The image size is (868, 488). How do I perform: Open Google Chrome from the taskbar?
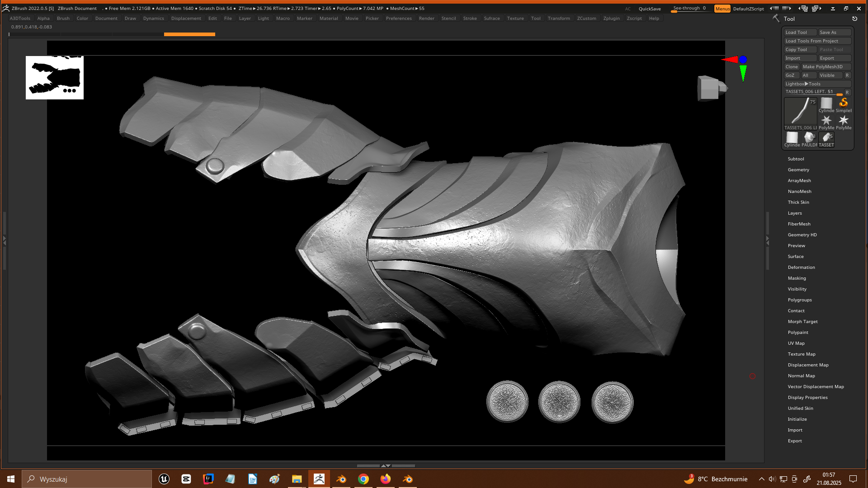coord(363,479)
